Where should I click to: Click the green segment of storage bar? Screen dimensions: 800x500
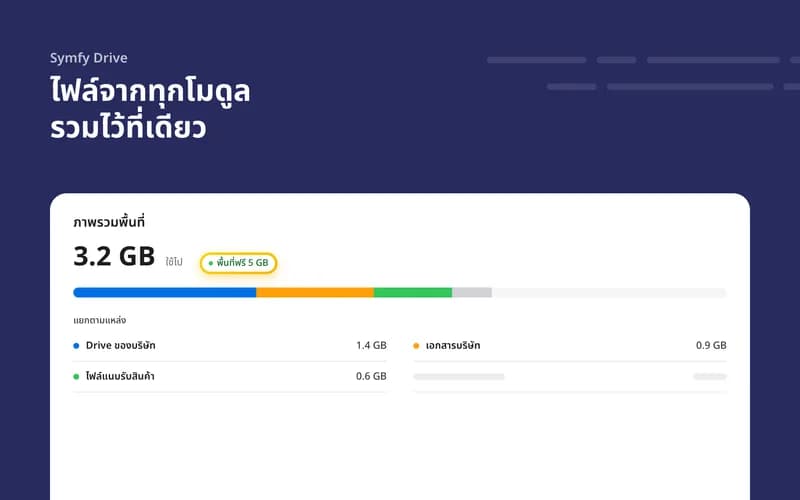click(x=413, y=292)
